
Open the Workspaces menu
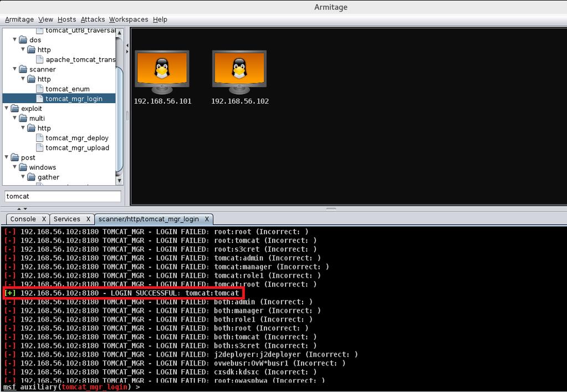click(x=129, y=19)
